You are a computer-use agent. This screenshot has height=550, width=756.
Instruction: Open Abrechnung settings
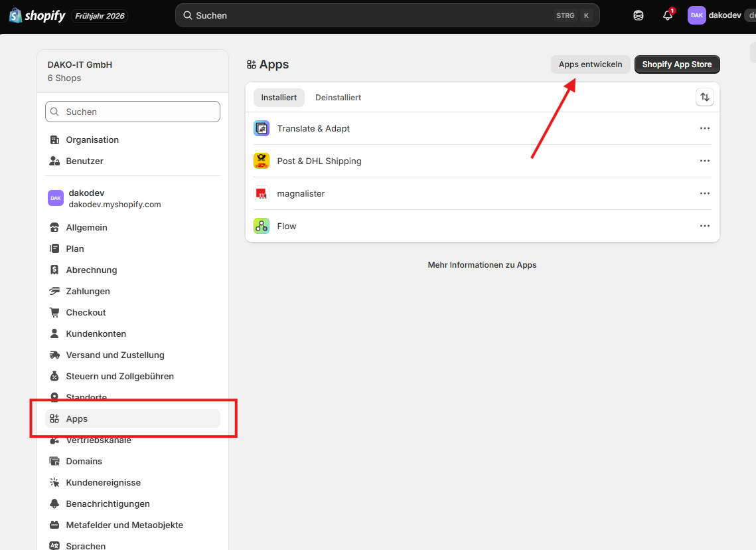point(133,270)
